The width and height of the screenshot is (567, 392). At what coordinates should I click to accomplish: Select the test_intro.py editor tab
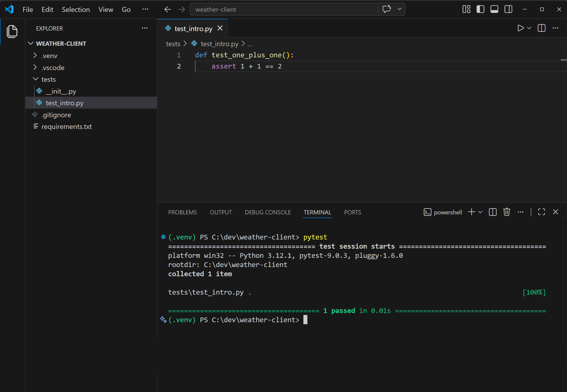(192, 29)
